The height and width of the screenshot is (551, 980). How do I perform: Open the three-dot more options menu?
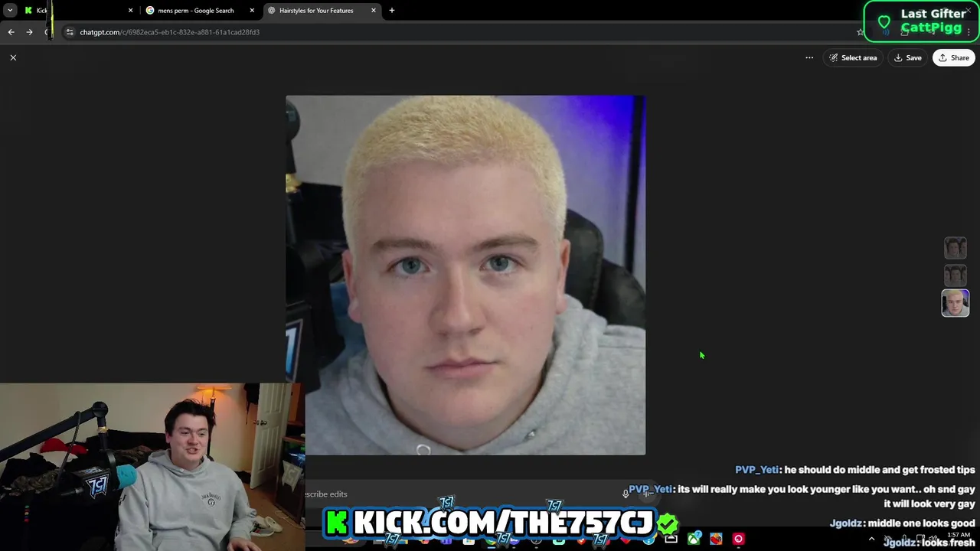coord(809,57)
